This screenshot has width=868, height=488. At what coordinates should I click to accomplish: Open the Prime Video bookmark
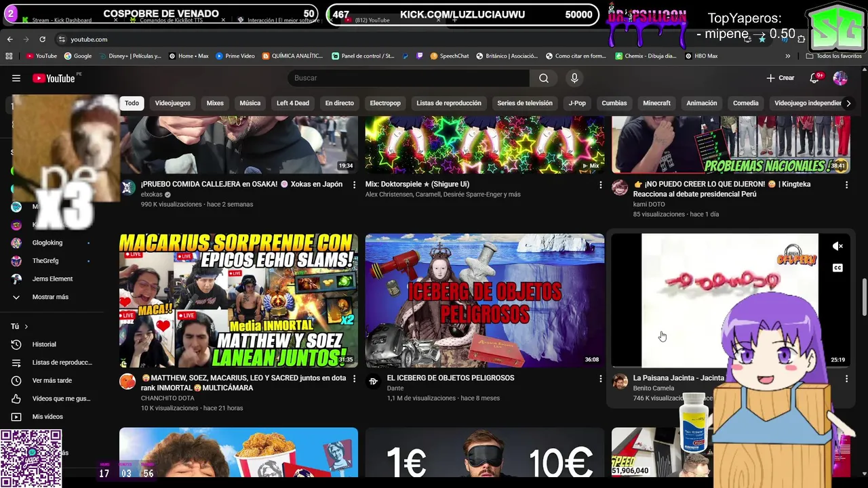[x=235, y=56]
